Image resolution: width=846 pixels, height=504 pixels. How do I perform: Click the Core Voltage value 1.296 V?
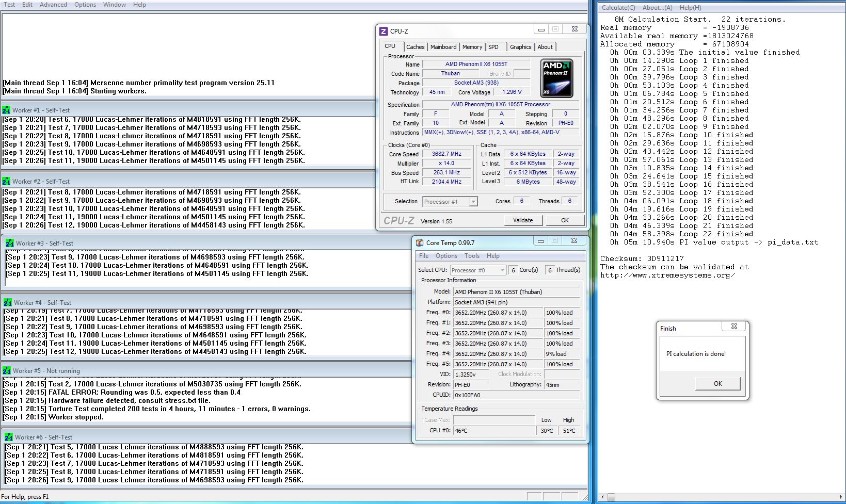tap(512, 92)
